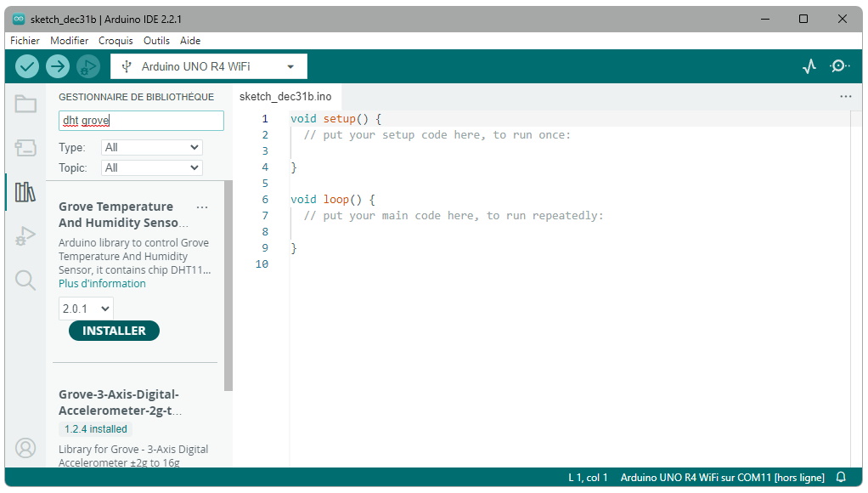This screenshot has height=493, width=868.
Task: Expand the Arduino UNO R4 WiFi board selector
Action: [209, 66]
